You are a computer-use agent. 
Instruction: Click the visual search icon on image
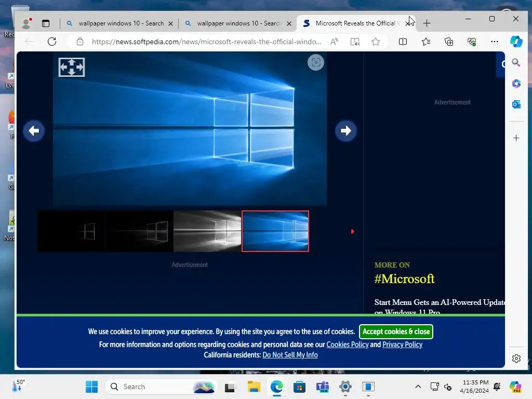pyautogui.click(x=315, y=62)
